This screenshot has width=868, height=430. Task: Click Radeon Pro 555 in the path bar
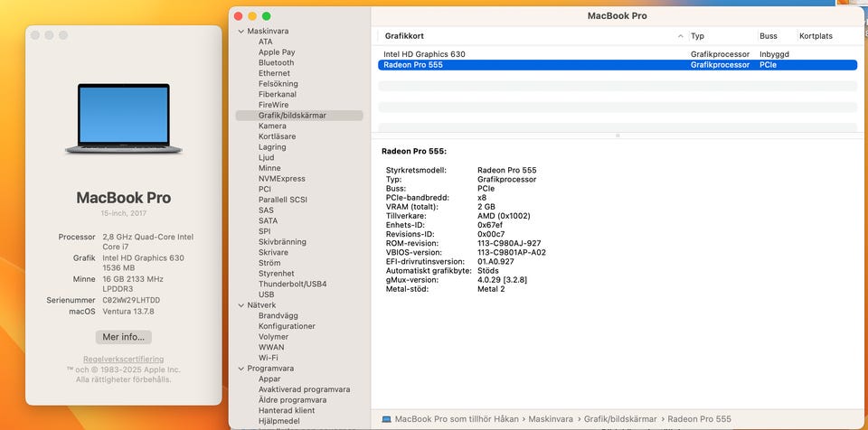pos(699,419)
